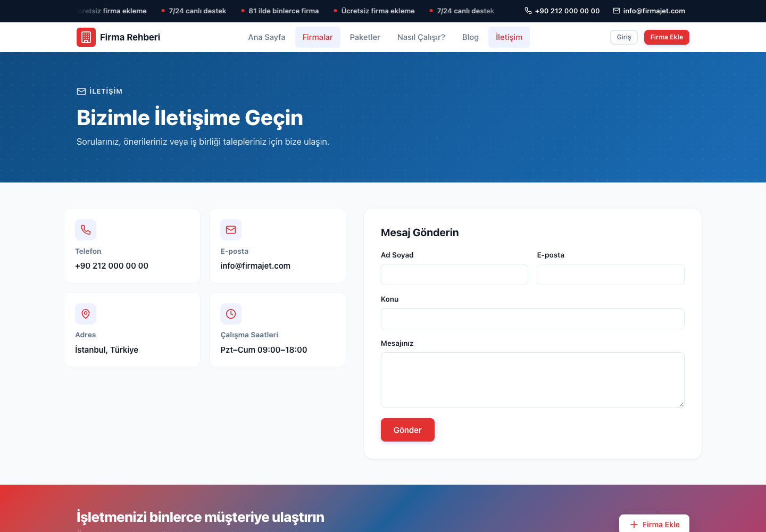Screen dimensions: 766x532
Task: Click info@firmajet.com in the E-posta card
Action: coord(255,266)
